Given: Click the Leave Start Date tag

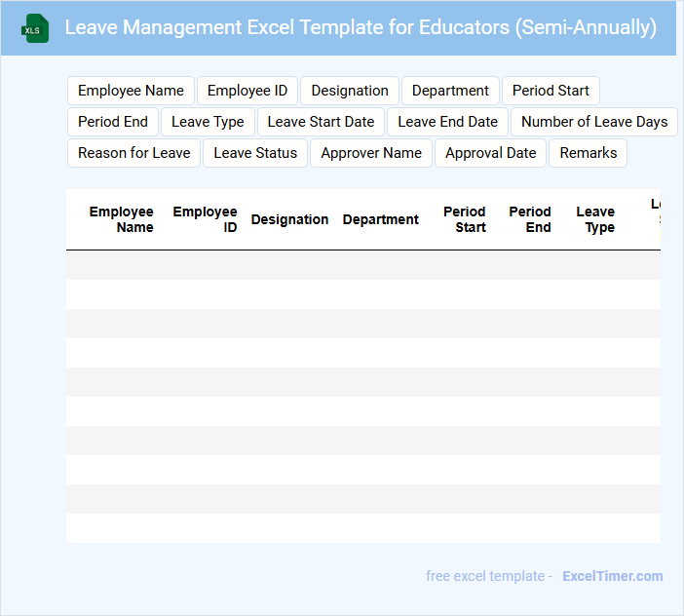Looking at the screenshot, I should 321,122.
